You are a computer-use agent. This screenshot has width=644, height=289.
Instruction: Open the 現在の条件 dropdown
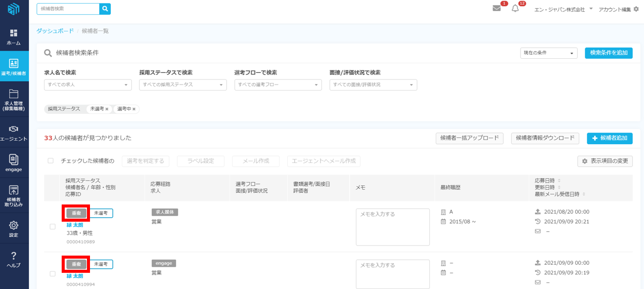[548, 53]
